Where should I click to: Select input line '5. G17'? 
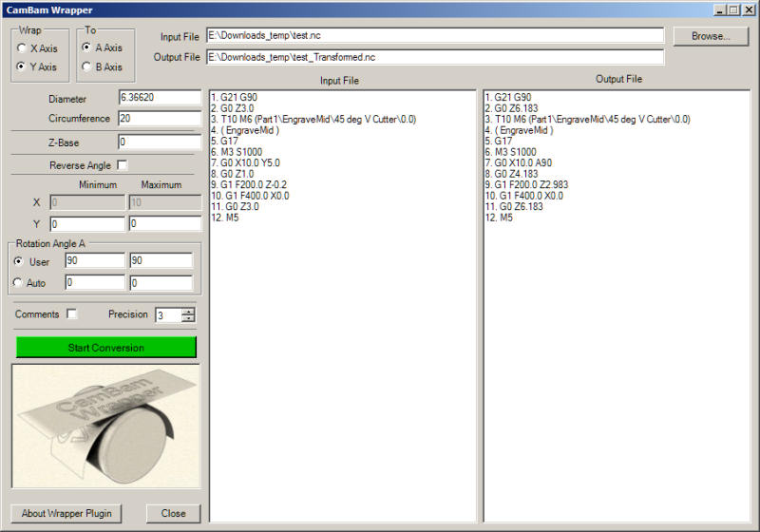pos(225,141)
